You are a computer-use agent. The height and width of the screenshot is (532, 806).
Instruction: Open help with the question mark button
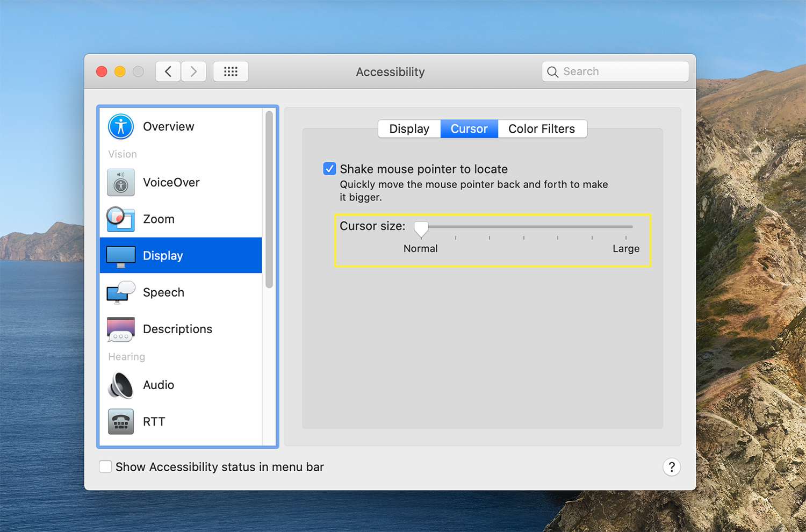671,467
